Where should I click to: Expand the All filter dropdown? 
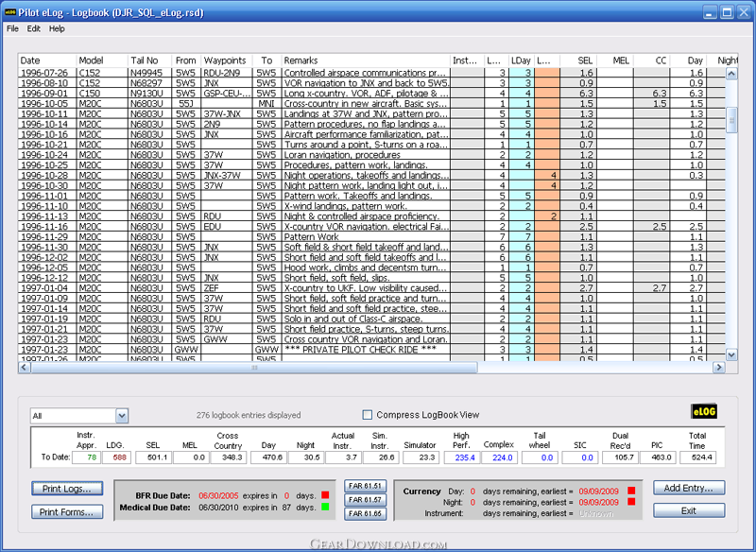(x=122, y=416)
